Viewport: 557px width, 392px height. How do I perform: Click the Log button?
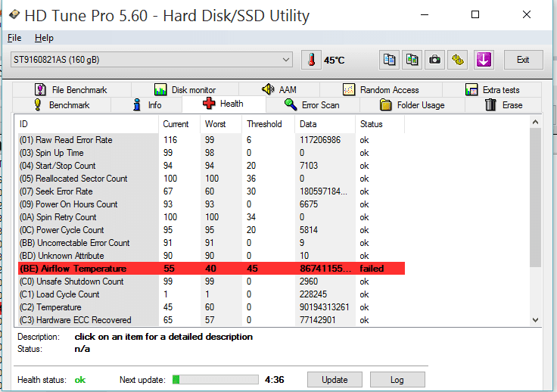pyautogui.click(x=397, y=380)
